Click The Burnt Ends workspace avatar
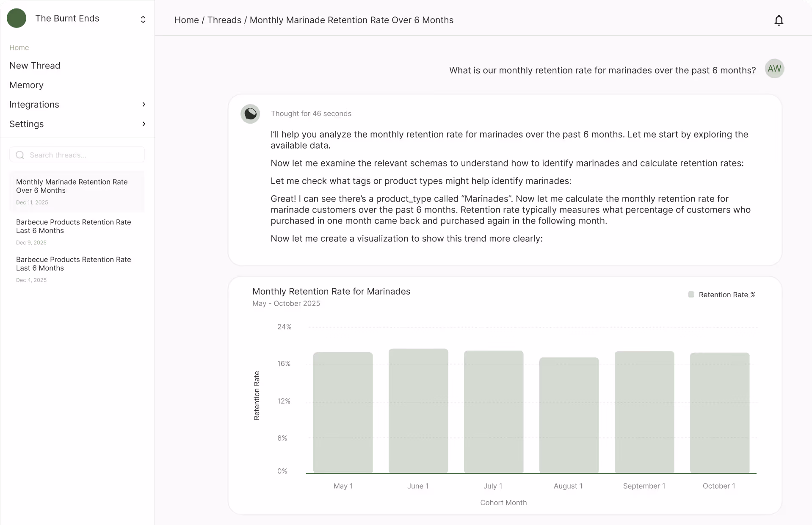 pyautogui.click(x=17, y=18)
